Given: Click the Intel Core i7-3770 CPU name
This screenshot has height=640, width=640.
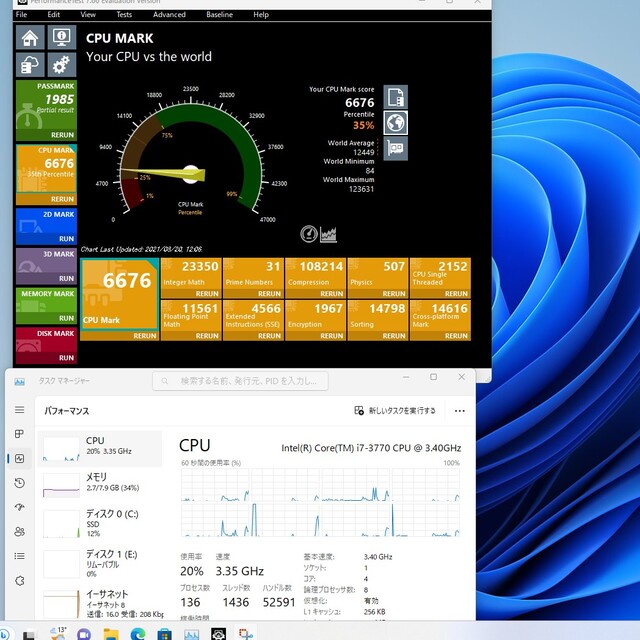Looking at the screenshot, I should (x=371, y=448).
